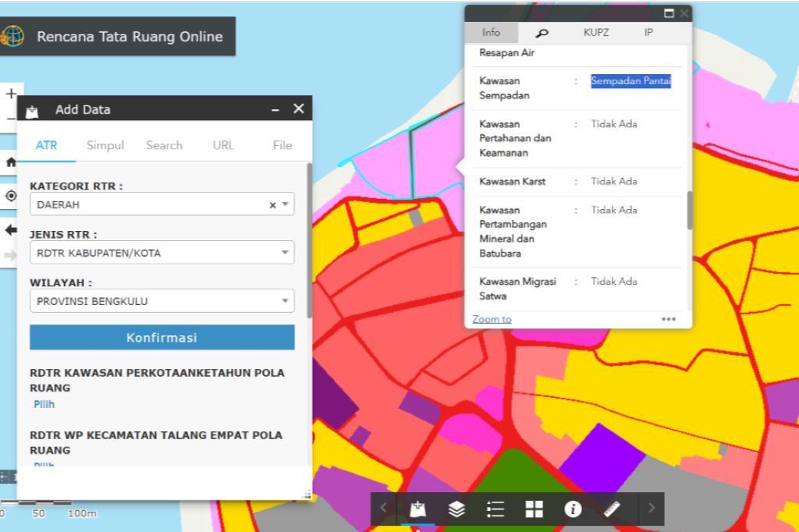The height and width of the screenshot is (532, 799).
Task: Open the Add Data widget in bottom toolbar
Action: pyautogui.click(x=418, y=509)
